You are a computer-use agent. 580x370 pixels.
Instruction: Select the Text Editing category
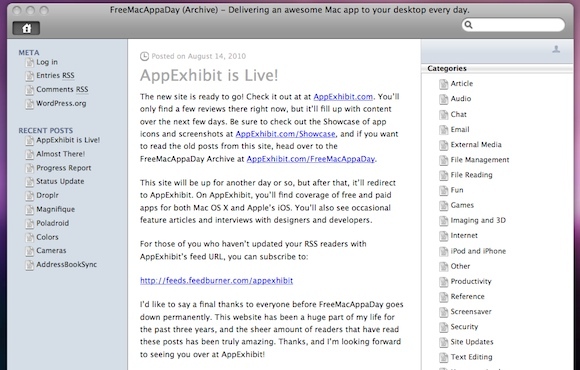[x=471, y=357]
